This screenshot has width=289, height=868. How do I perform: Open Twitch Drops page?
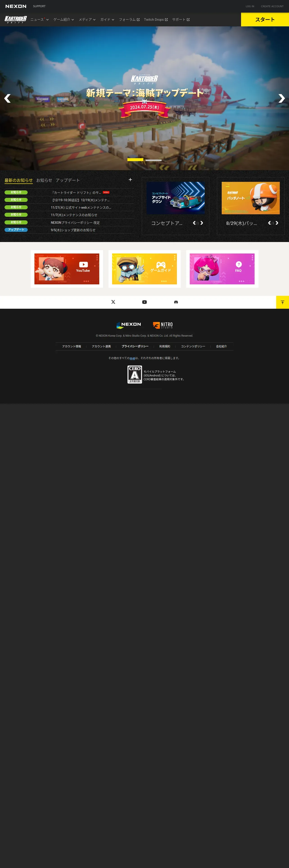click(x=156, y=20)
